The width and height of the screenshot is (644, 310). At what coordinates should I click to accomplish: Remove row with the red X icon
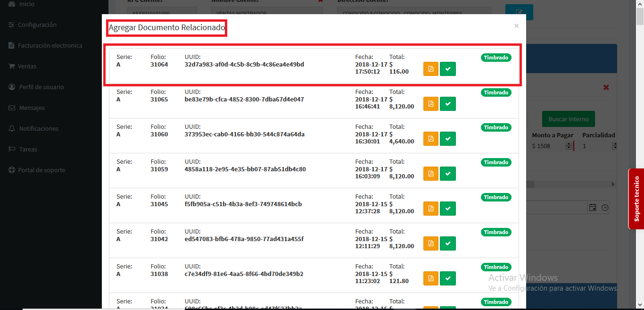pyautogui.click(x=606, y=87)
